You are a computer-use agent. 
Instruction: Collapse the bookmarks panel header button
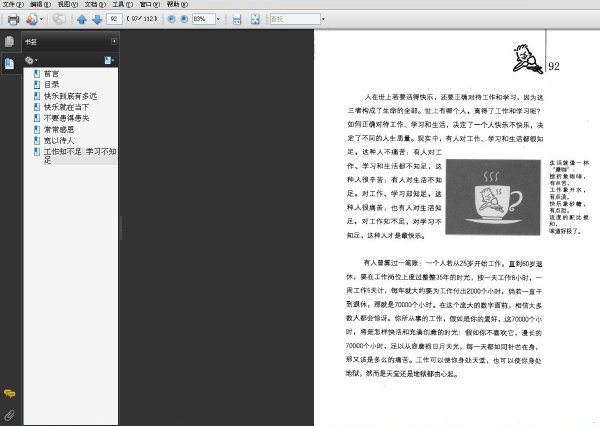(114, 41)
